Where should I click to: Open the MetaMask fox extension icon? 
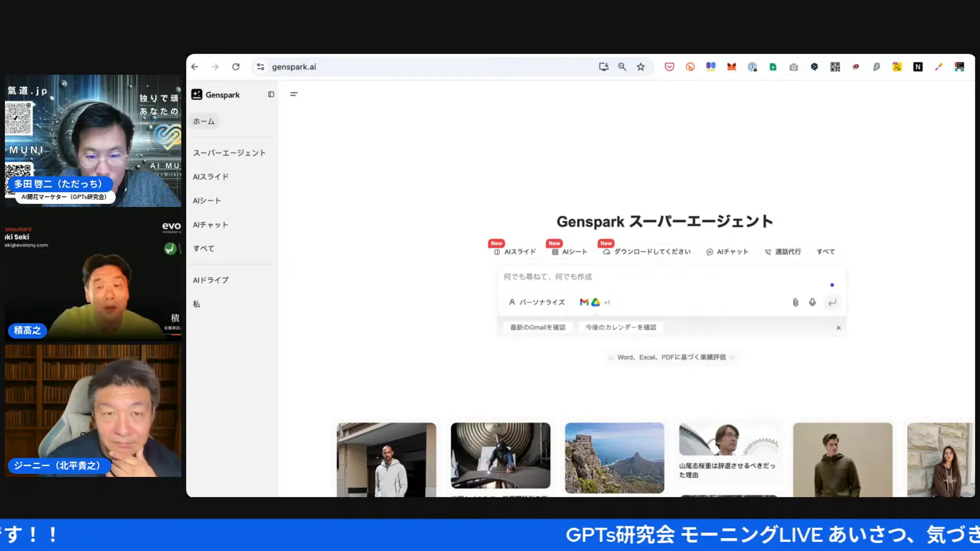point(731,67)
